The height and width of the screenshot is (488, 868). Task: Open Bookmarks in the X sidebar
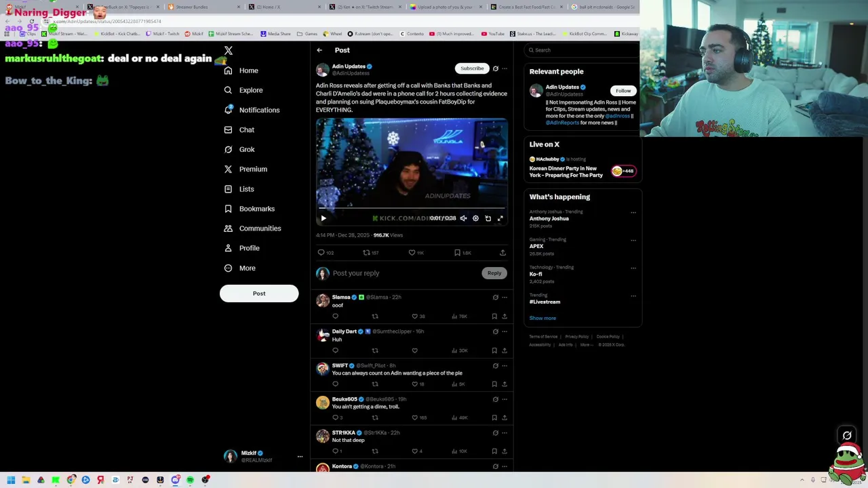click(x=249, y=209)
